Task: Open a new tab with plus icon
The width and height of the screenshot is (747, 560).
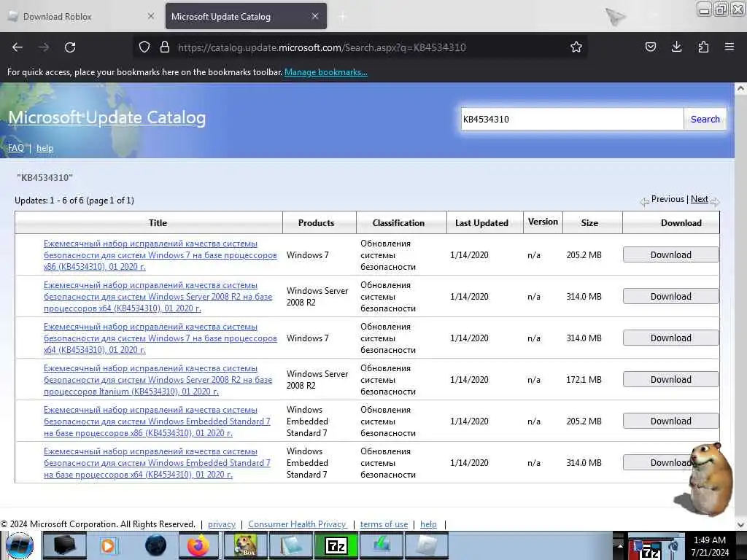Action: coord(342,17)
